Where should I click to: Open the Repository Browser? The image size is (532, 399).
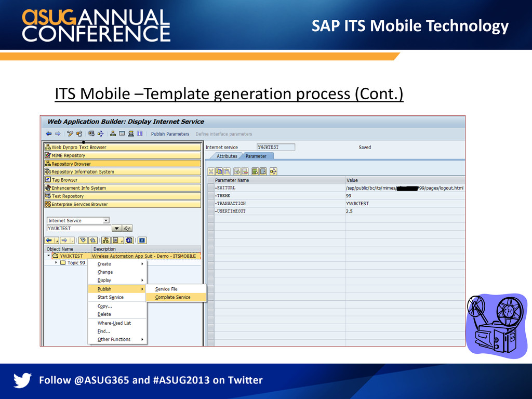[123, 164]
